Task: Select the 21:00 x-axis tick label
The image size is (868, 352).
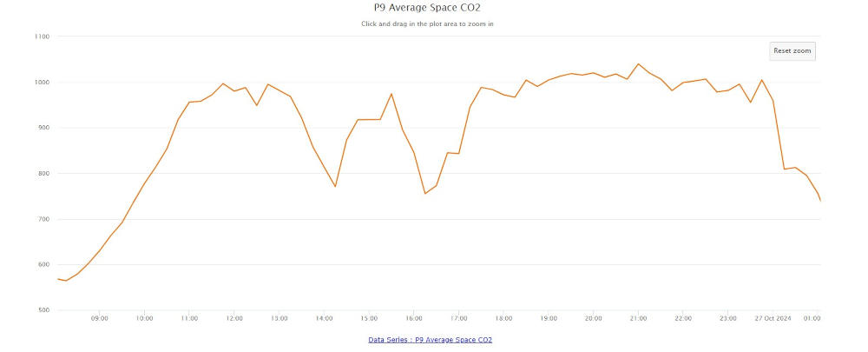Action: [x=638, y=319]
